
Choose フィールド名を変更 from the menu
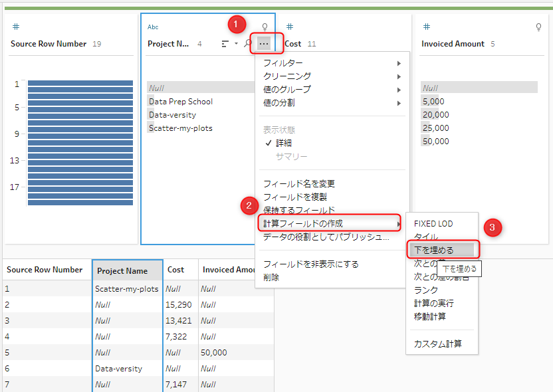[299, 184]
